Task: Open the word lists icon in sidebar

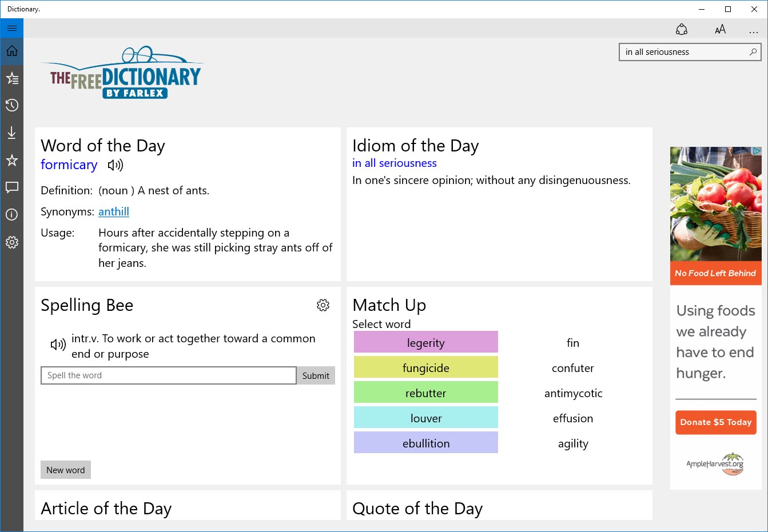Action: [x=11, y=78]
